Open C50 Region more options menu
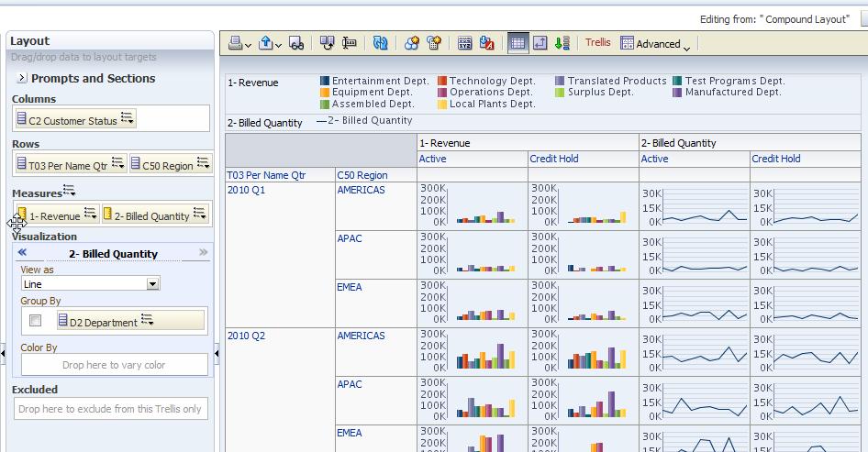The width and height of the screenshot is (868, 452). [x=203, y=162]
